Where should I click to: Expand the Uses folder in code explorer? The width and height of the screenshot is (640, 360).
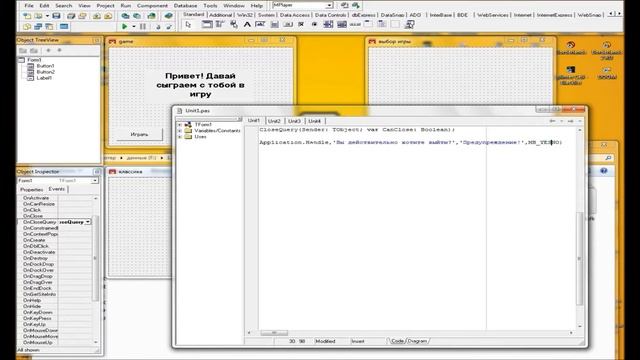click(180, 137)
